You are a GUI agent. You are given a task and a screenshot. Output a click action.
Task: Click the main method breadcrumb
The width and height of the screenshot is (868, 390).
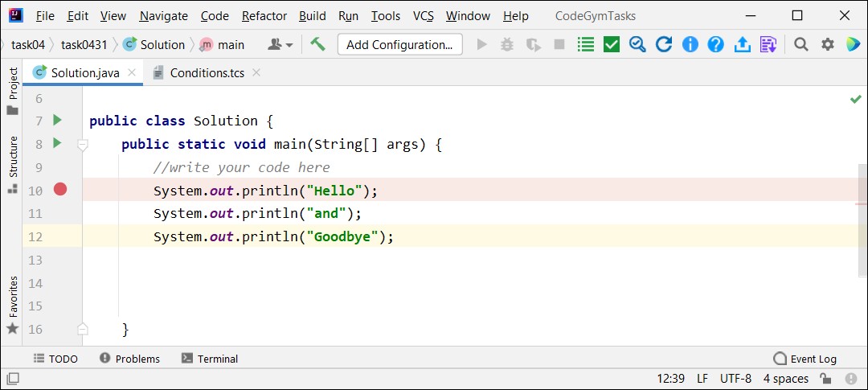click(x=223, y=45)
